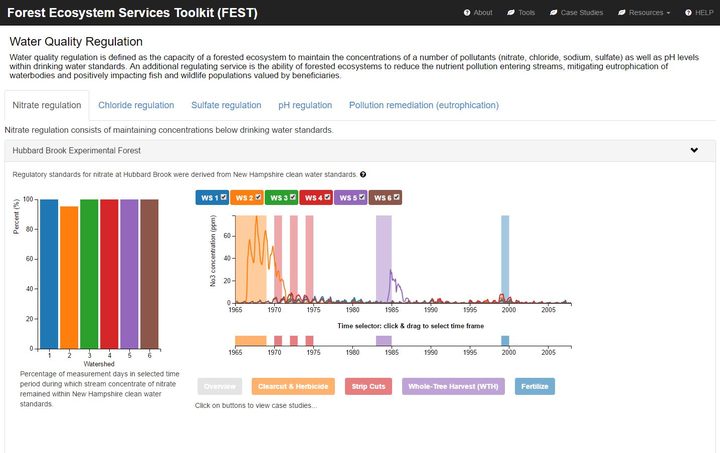This screenshot has height=453, width=720.
Task: Click the Whole-Tree Harvest (WTH) button
Action: (453, 386)
